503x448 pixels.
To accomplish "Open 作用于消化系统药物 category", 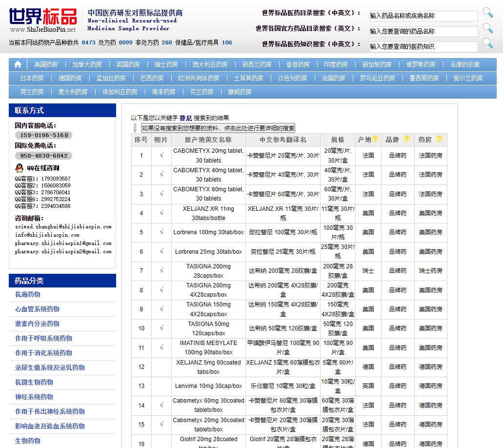I will (x=43, y=353).
